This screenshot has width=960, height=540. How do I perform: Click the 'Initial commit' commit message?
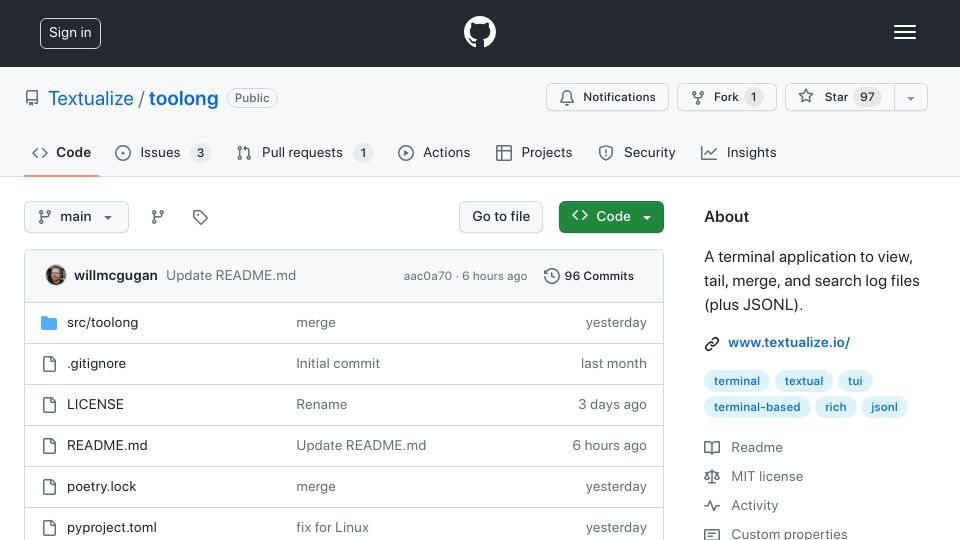tap(338, 364)
